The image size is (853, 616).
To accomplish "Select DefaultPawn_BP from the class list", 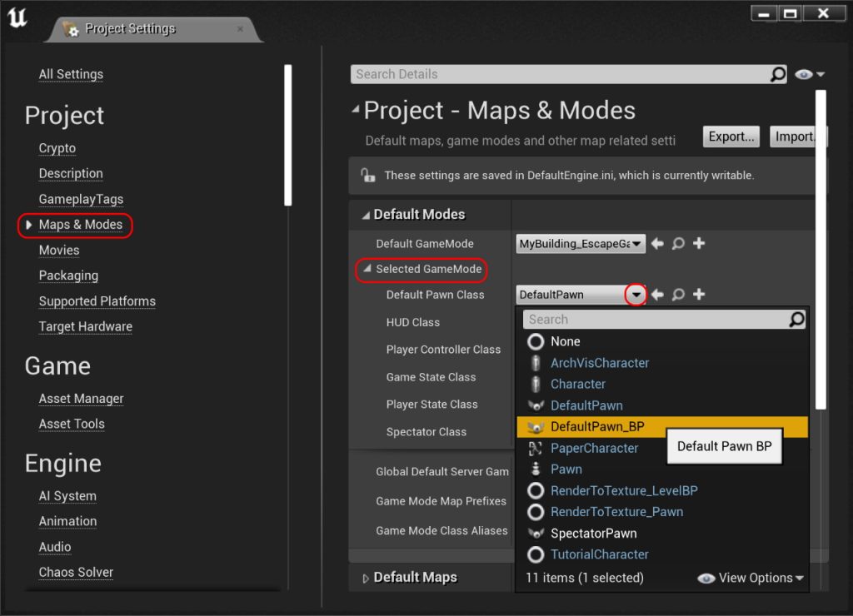I will pyautogui.click(x=597, y=427).
